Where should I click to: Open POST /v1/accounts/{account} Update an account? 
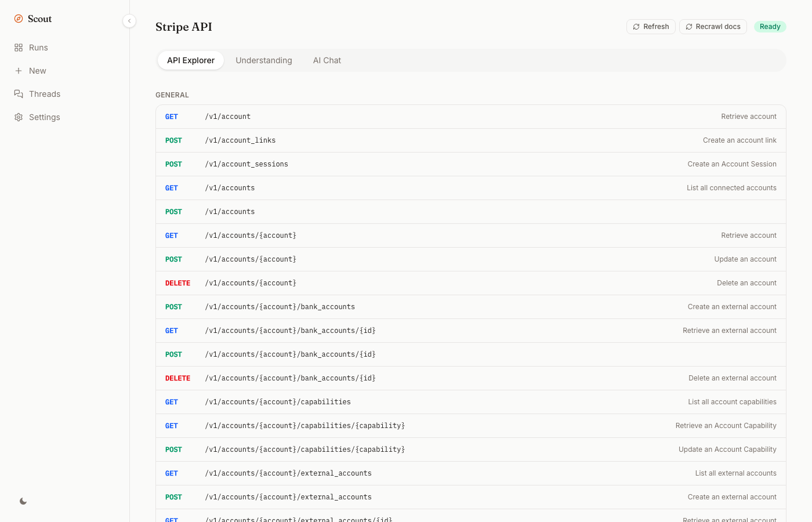tap(471, 259)
